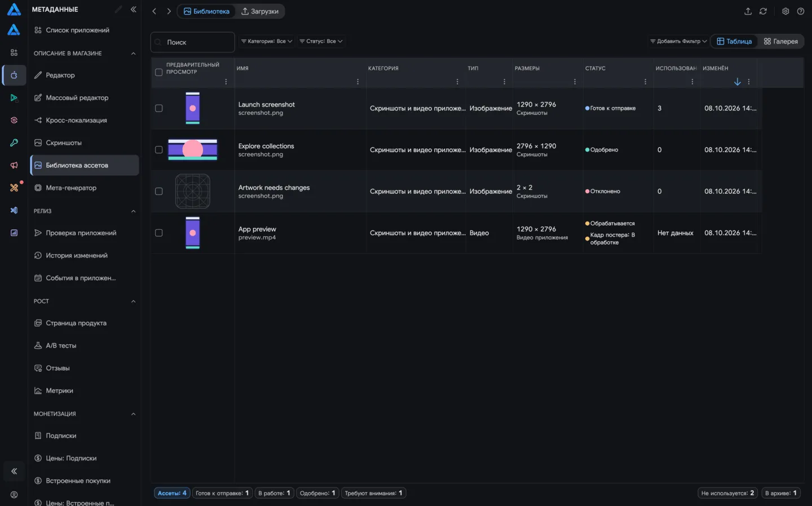Open the column menu for ИМЯ header

click(358, 82)
